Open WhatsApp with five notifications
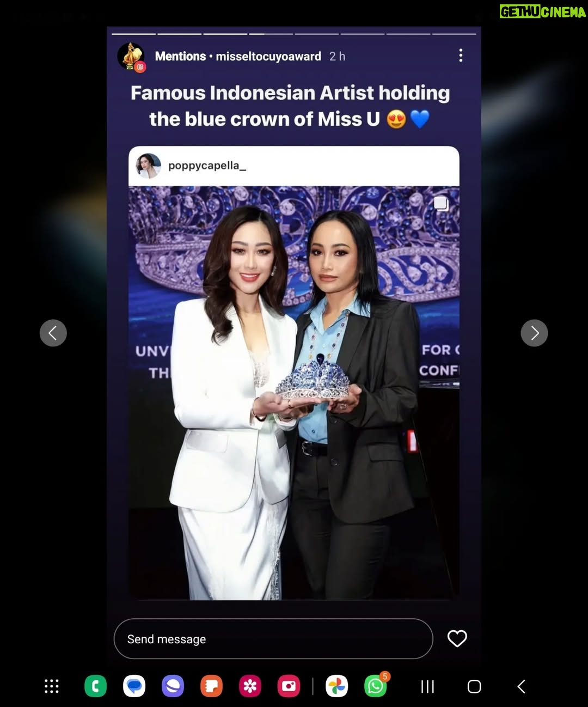 [x=376, y=686]
